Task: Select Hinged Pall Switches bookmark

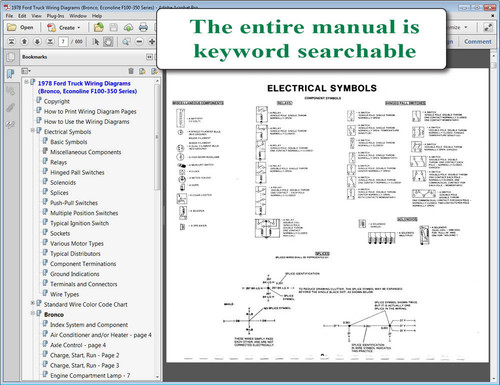Action: pos(77,173)
